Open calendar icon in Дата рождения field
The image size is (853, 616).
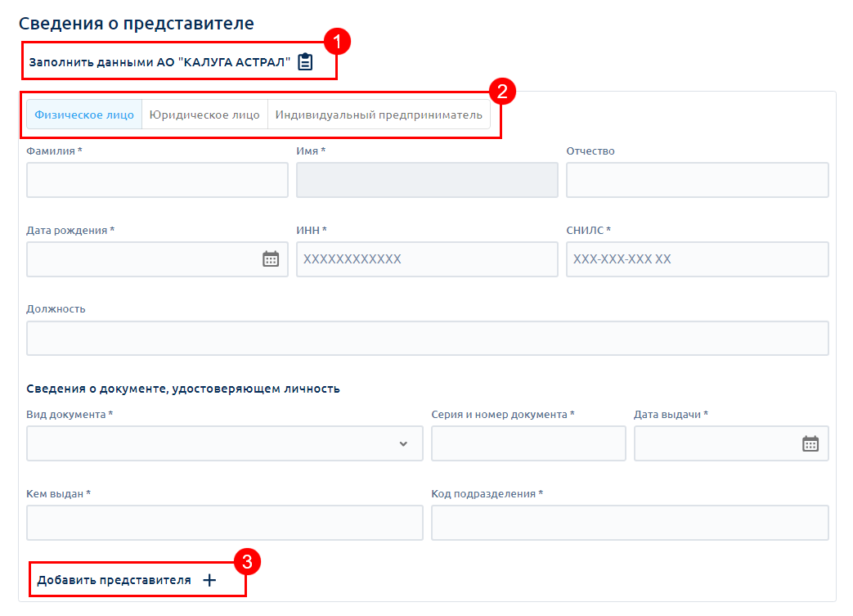(x=271, y=259)
